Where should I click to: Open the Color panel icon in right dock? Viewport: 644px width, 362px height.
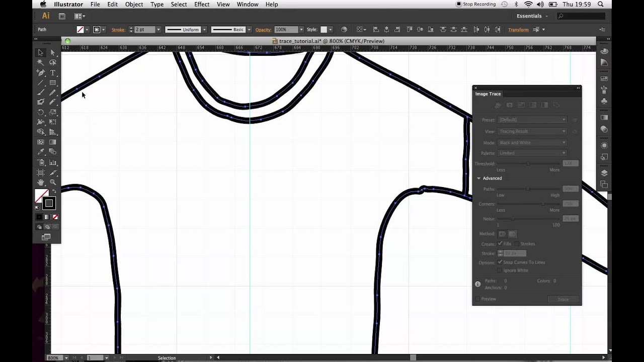tap(604, 51)
